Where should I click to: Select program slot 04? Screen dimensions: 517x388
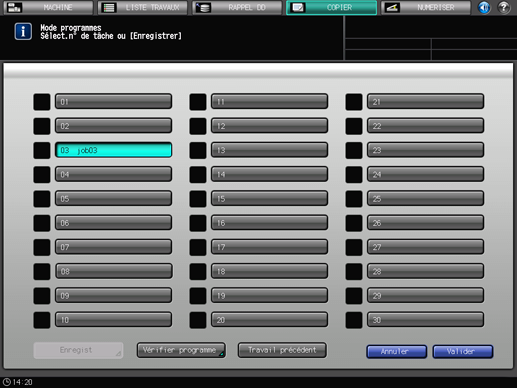coord(113,174)
